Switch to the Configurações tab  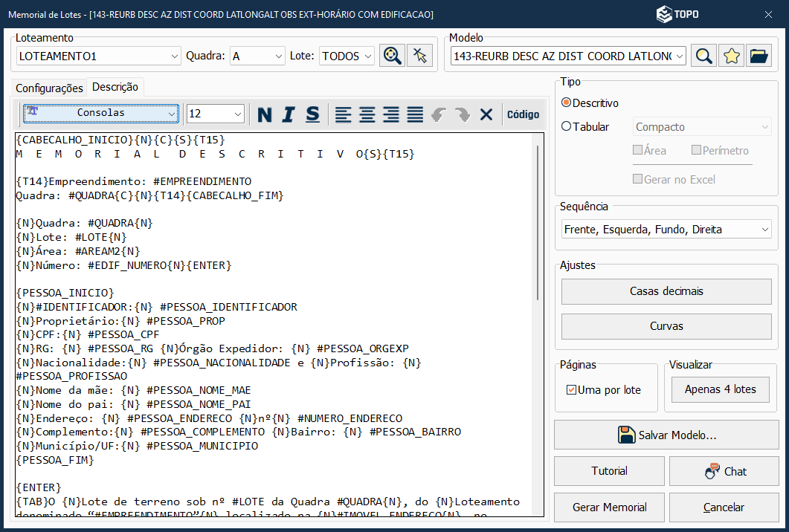click(49, 88)
